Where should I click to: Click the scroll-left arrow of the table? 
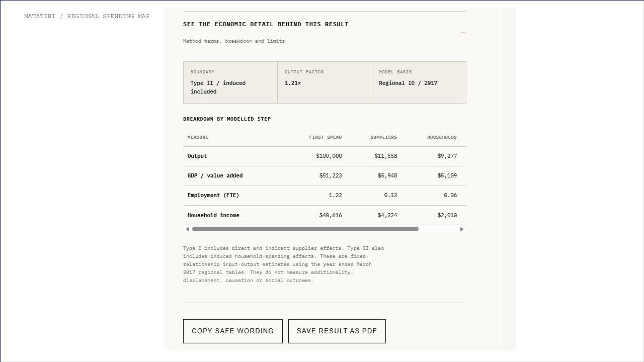[x=188, y=229]
